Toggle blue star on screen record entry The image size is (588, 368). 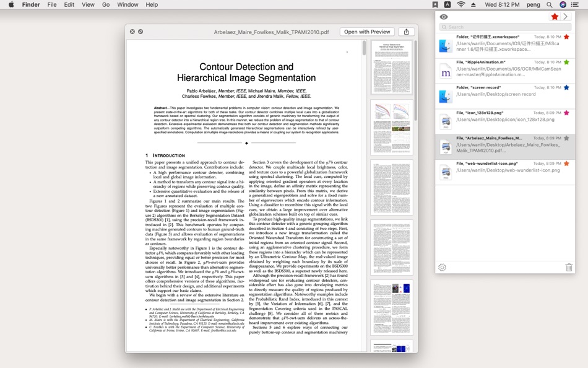[x=566, y=87]
